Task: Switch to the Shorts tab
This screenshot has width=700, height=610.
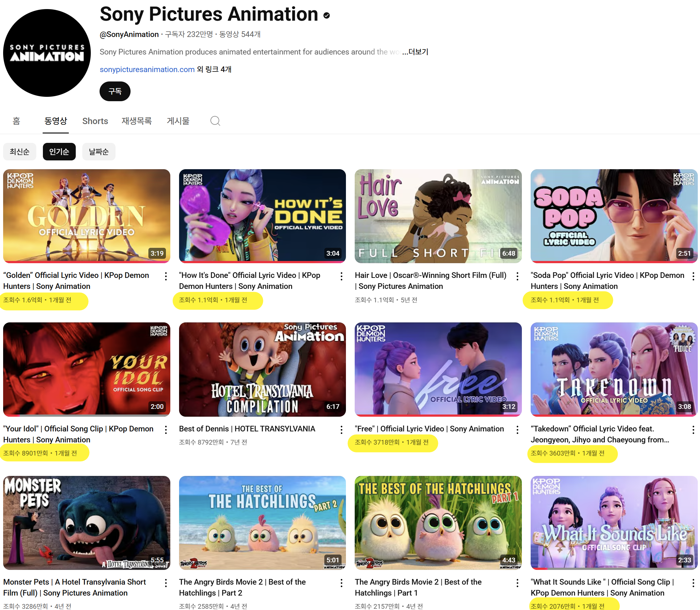Action: 95,121
